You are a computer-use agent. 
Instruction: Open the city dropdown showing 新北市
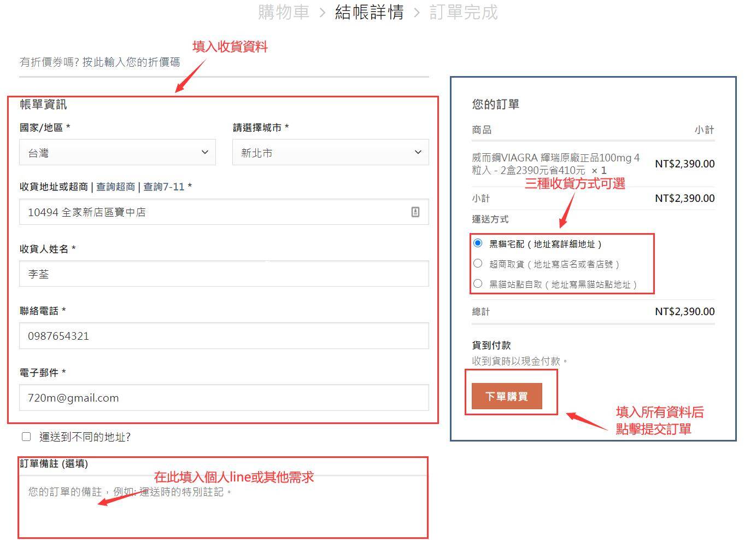[x=331, y=152]
